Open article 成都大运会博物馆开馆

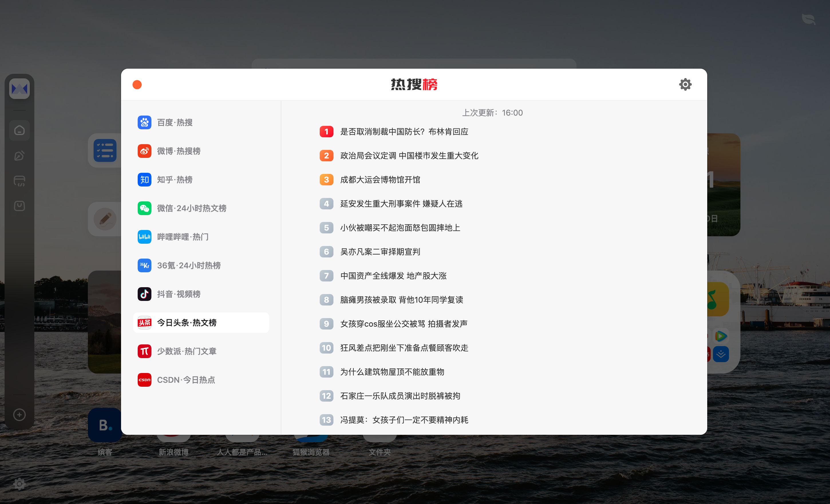(x=380, y=180)
